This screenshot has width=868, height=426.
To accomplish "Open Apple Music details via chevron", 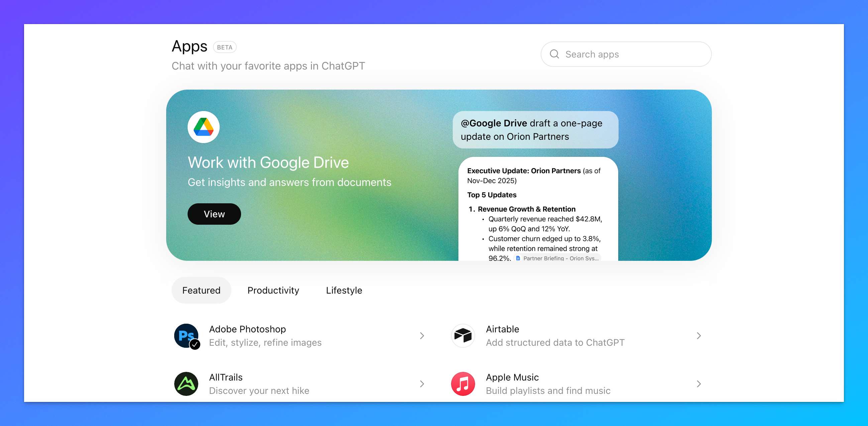I will coord(698,384).
